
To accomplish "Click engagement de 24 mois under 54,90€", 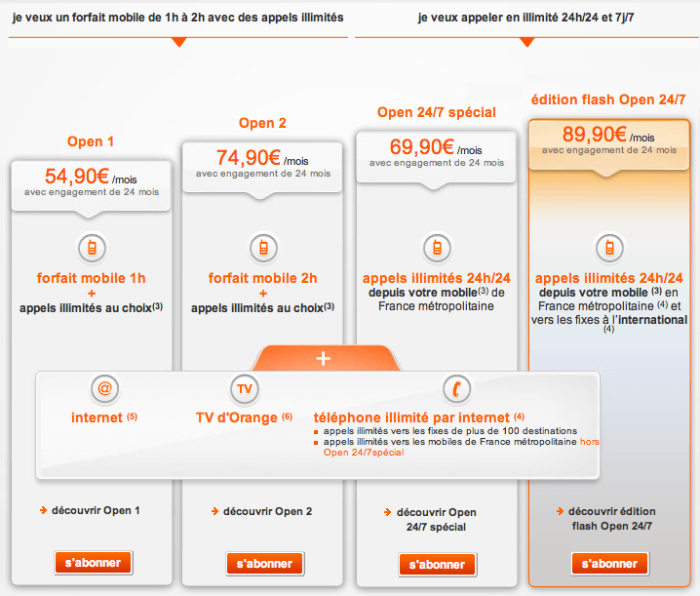I will [x=92, y=192].
